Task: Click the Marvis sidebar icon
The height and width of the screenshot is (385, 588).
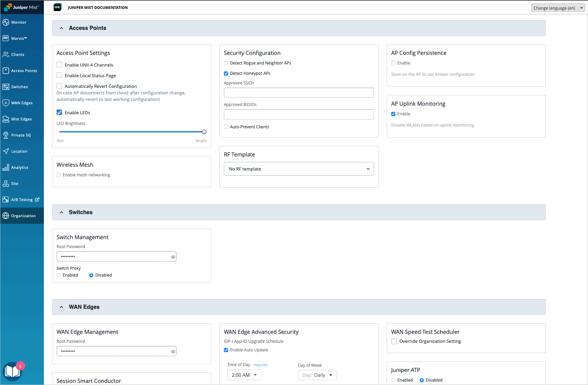Action: [x=6, y=38]
